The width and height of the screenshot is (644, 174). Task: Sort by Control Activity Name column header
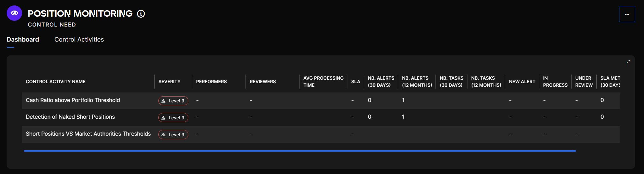point(56,82)
